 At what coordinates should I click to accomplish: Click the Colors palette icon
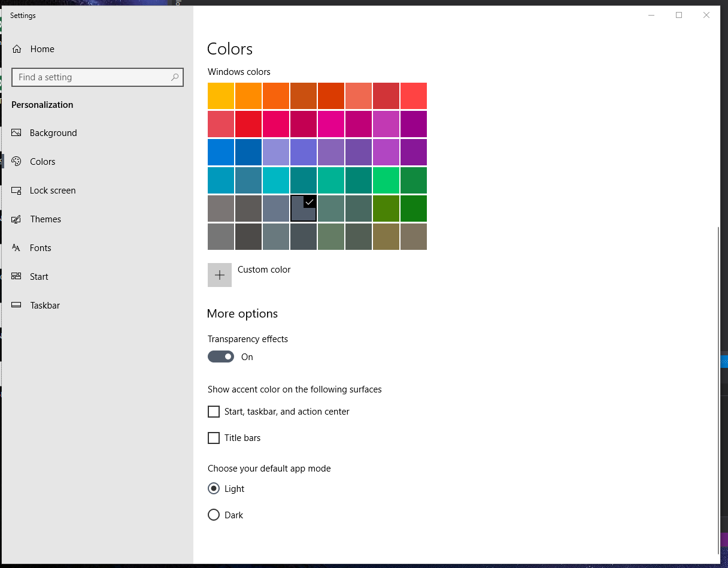click(17, 161)
